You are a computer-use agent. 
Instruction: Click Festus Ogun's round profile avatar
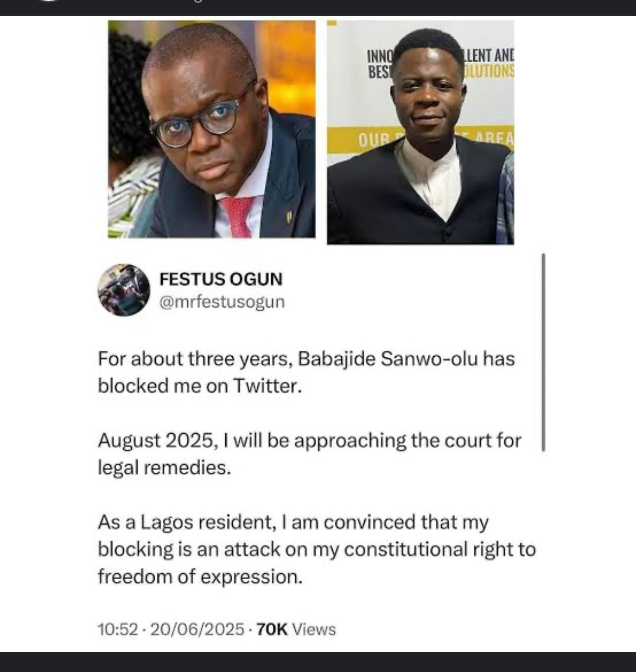(124, 290)
